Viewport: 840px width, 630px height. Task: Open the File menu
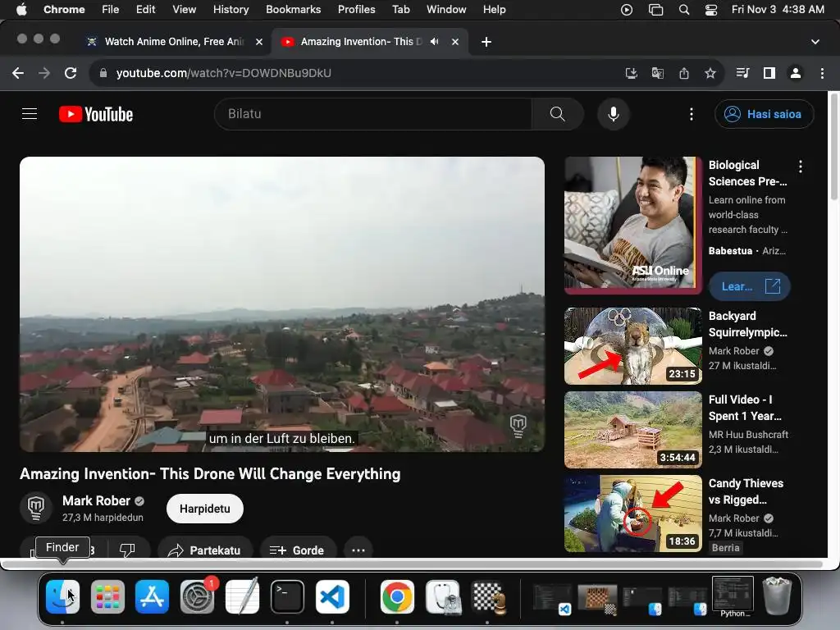tap(111, 10)
